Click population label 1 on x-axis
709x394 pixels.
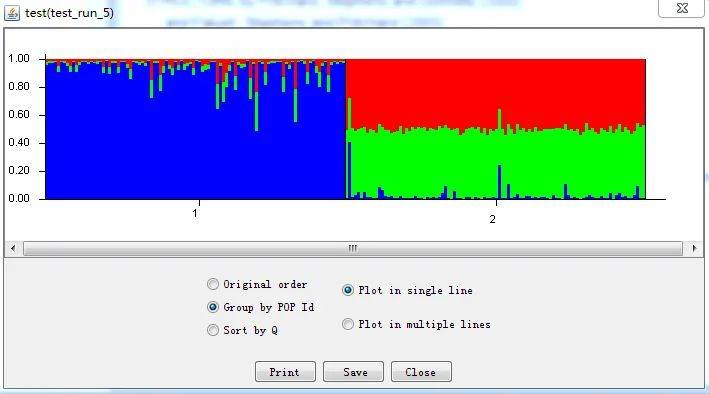click(x=195, y=213)
